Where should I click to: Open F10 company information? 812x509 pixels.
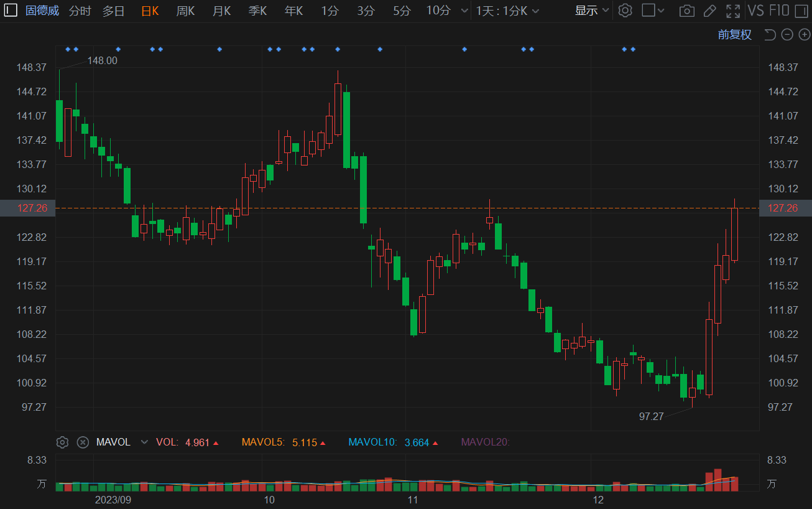[779, 11]
